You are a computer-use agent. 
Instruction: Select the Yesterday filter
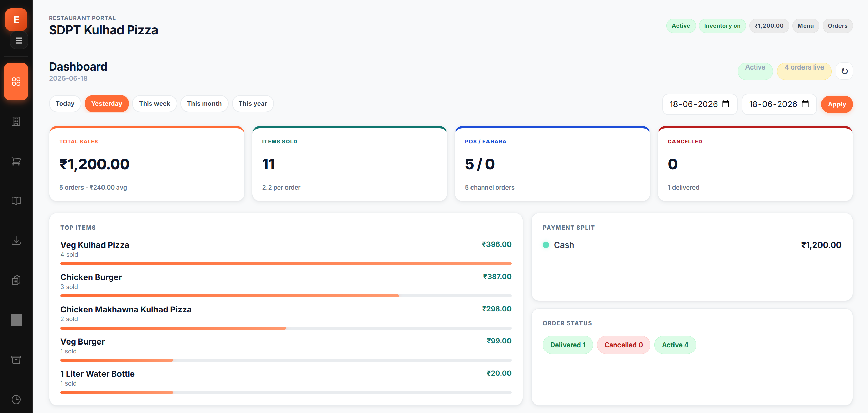[107, 104]
